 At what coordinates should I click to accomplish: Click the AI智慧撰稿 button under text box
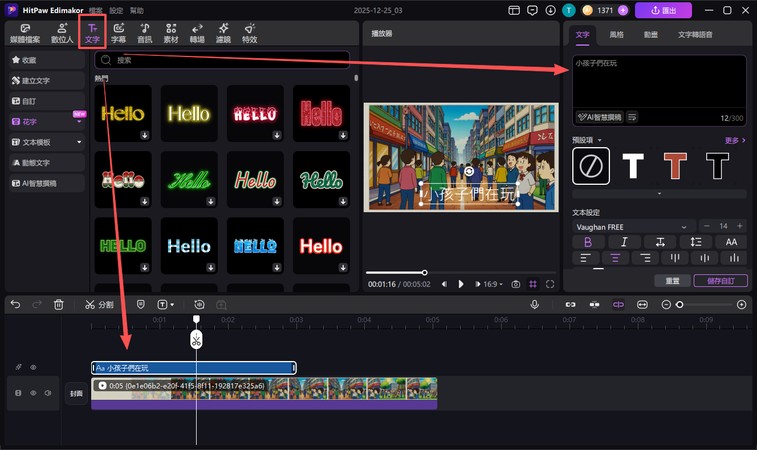click(x=600, y=117)
